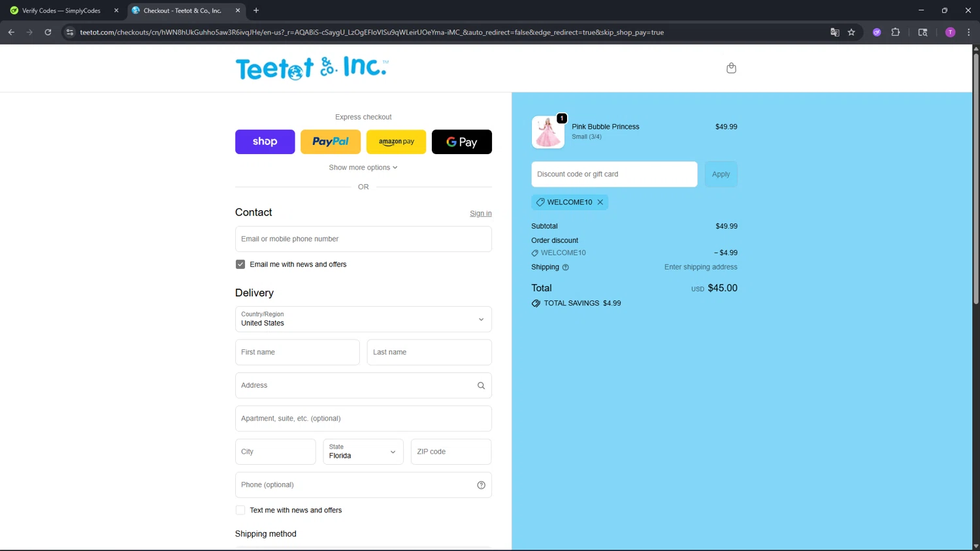This screenshot has height=551, width=980.
Task: Uncheck Email me with news and offers
Action: tap(240, 264)
